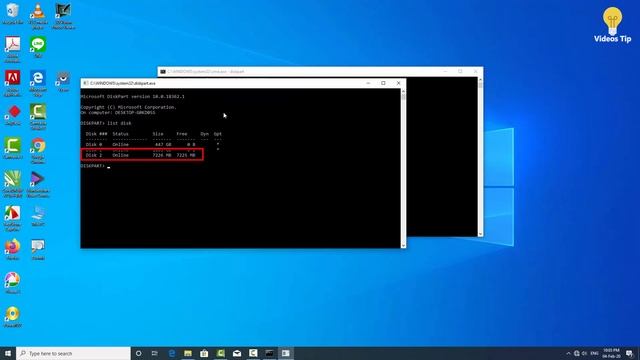Launch Firefox from the desktop

pos(13,249)
